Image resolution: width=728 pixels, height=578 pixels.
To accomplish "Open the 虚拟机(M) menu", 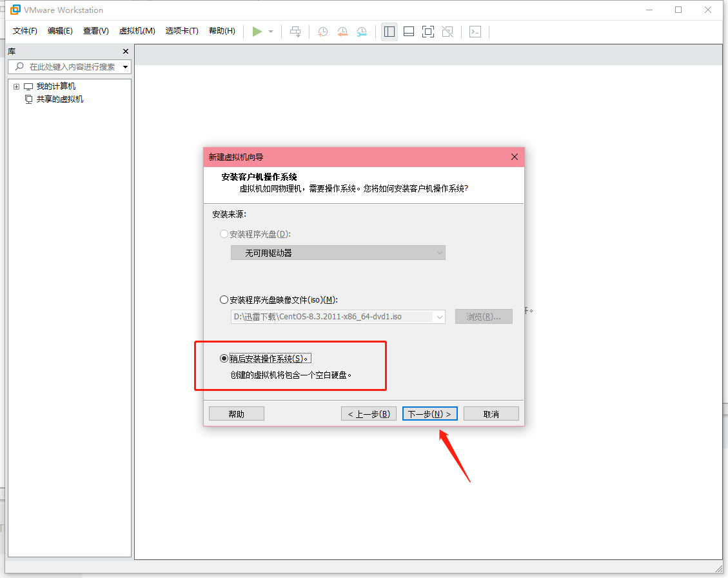I will click(137, 31).
